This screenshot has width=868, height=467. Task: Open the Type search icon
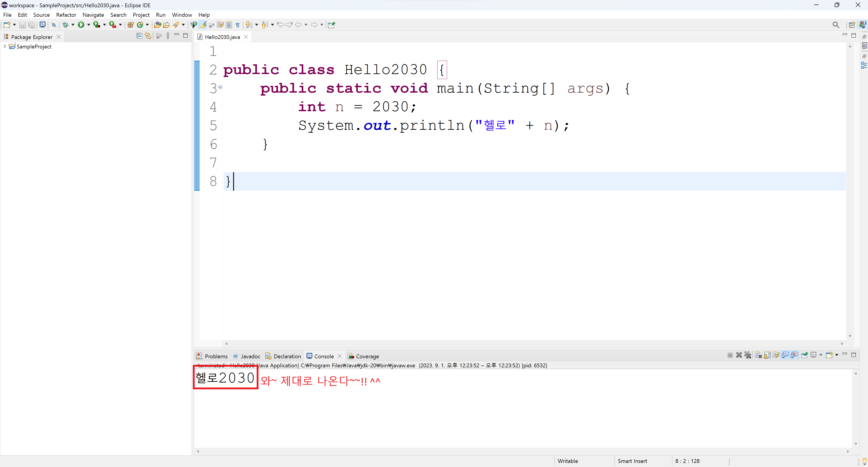tap(157, 25)
